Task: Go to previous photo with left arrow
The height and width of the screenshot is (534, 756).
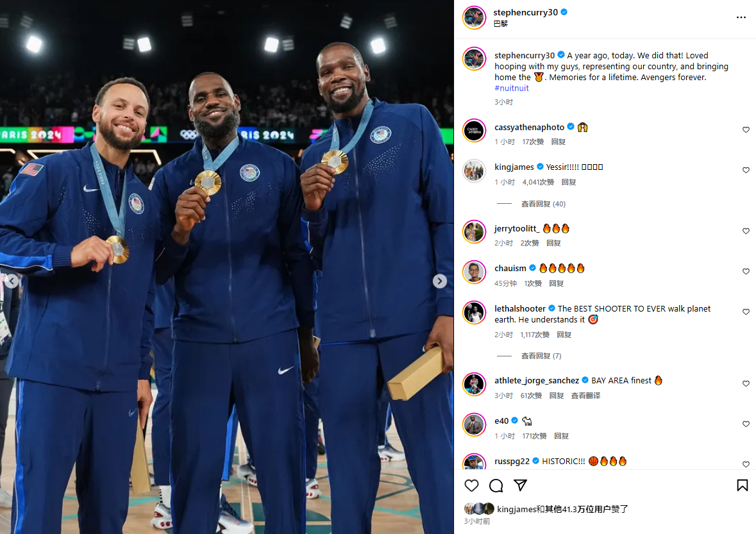Action: point(12,281)
